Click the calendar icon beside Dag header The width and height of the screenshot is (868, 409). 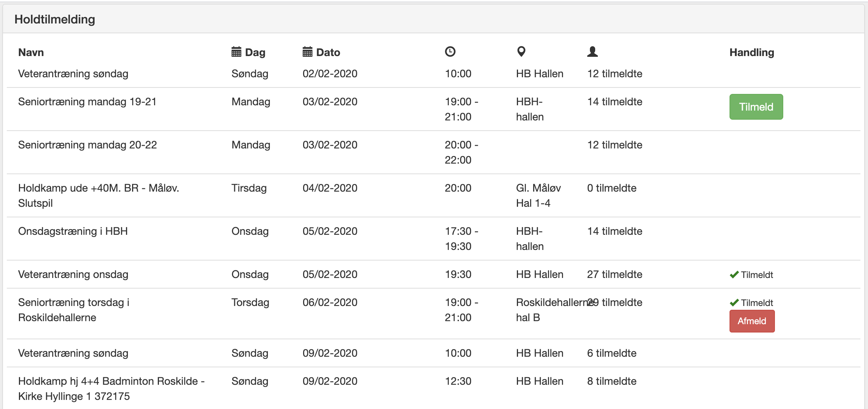(236, 52)
